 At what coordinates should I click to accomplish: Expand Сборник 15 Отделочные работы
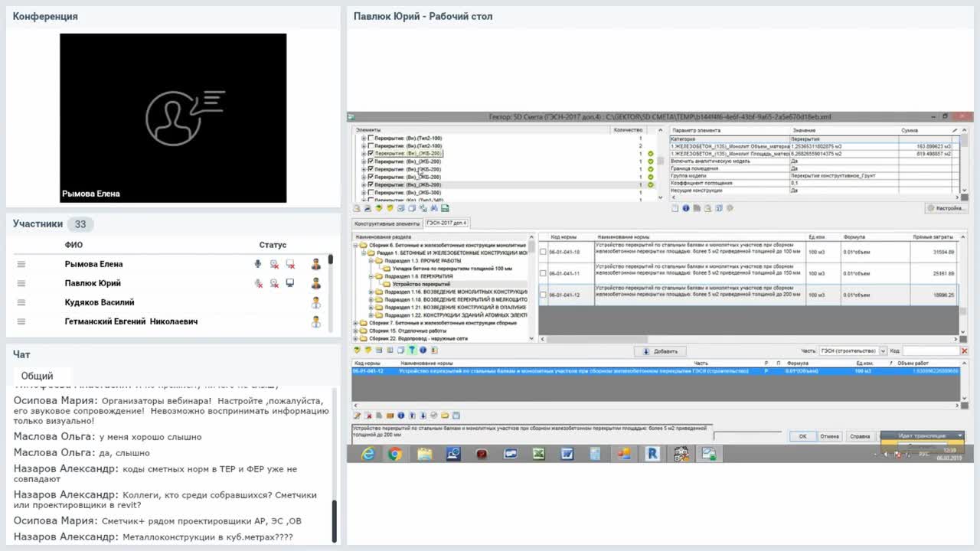[356, 330]
